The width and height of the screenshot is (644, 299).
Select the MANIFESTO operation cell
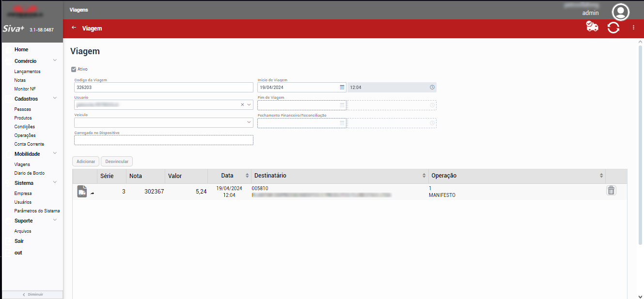pyautogui.click(x=442, y=195)
